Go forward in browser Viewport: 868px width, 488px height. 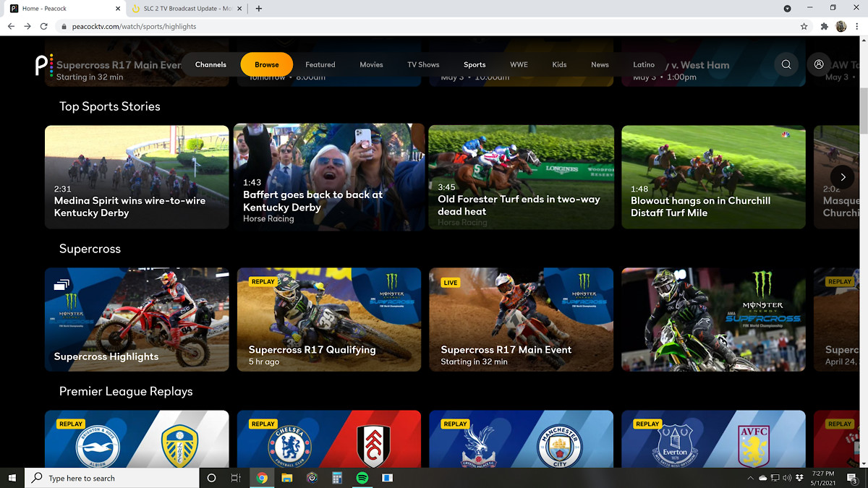point(27,26)
